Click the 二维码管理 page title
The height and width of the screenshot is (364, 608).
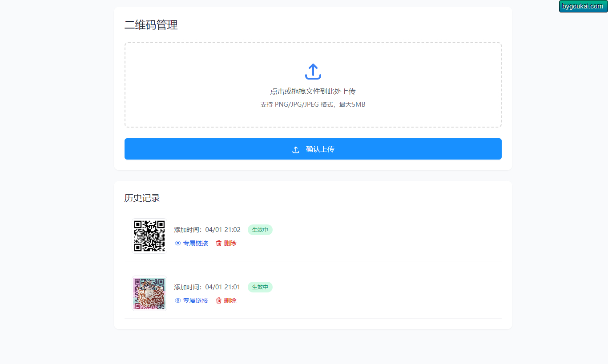[151, 25]
